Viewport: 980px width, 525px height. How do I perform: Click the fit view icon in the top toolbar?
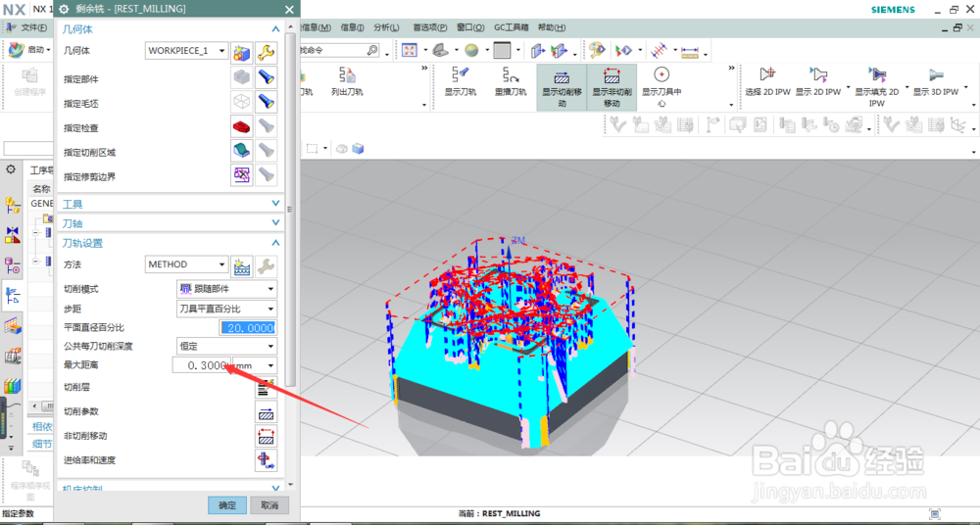410,51
